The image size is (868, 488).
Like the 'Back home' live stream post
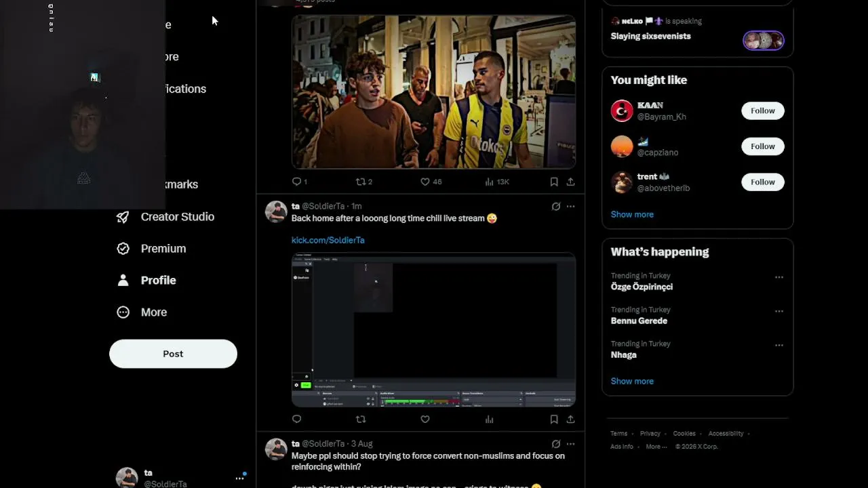425,420
